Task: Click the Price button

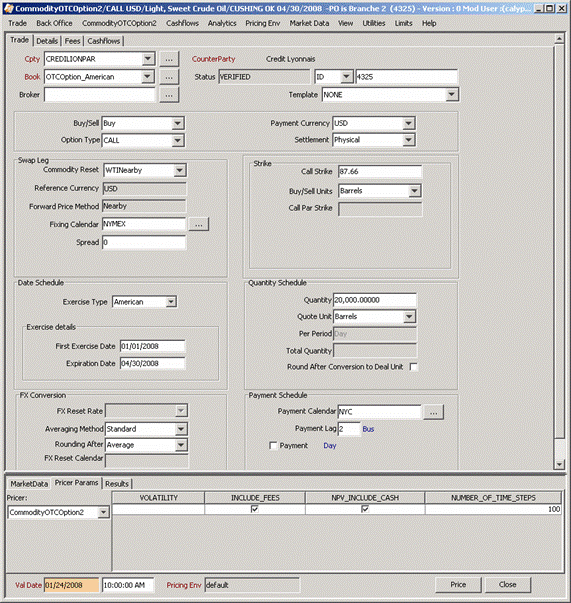Action: pos(458,585)
